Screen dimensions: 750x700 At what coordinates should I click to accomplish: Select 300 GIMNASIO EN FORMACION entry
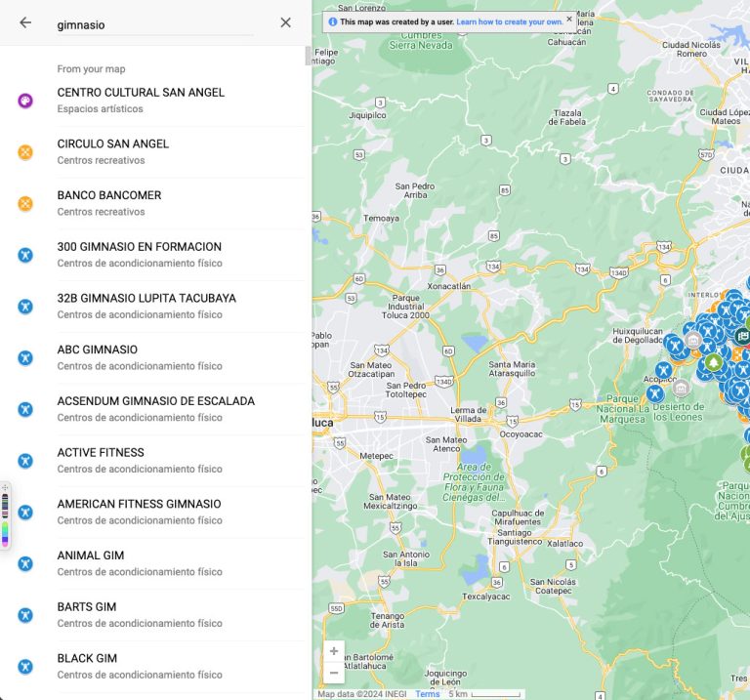tap(153, 255)
